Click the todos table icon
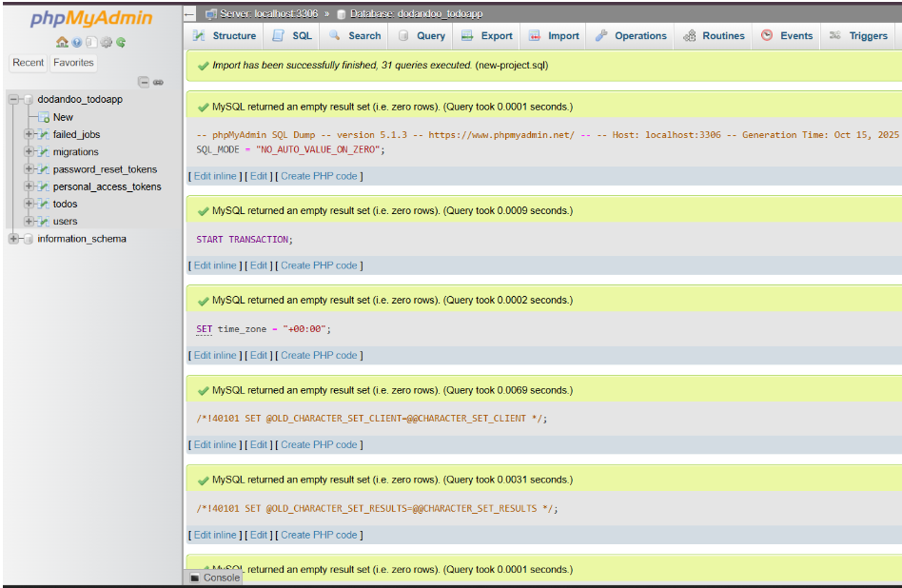The height and width of the screenshot is (588, 902). point(43,204)
